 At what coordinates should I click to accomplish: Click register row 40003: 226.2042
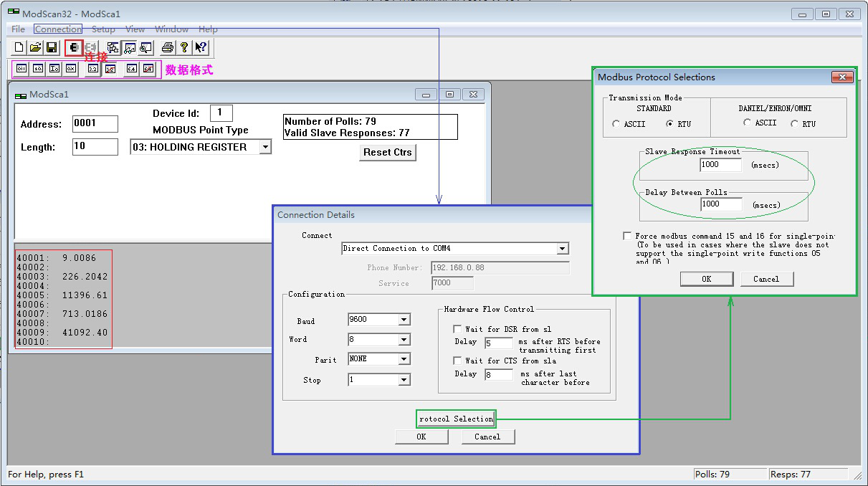(x=62, y=276)
